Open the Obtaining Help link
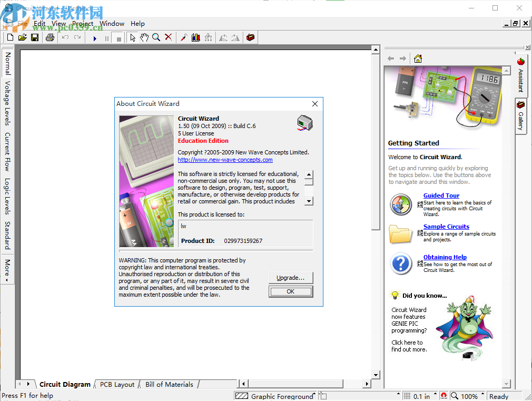The height and width of the screenshot is (401, 532). tap(445, 257)
